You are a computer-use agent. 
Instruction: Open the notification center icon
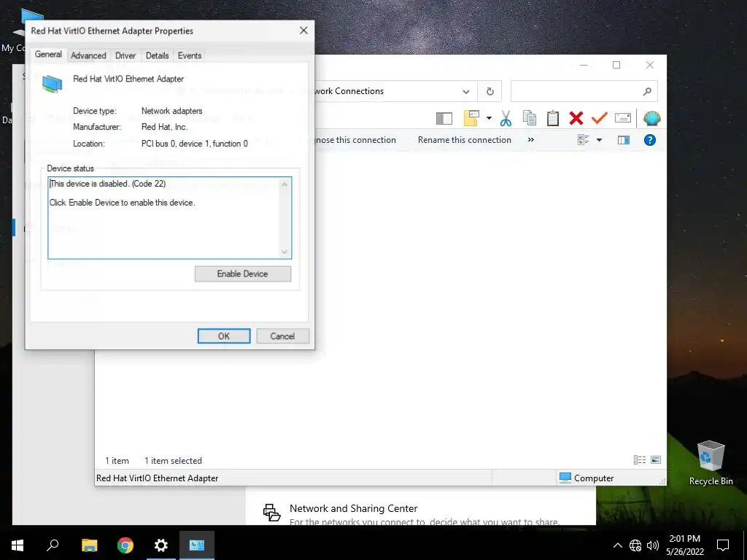coord(723,545)
